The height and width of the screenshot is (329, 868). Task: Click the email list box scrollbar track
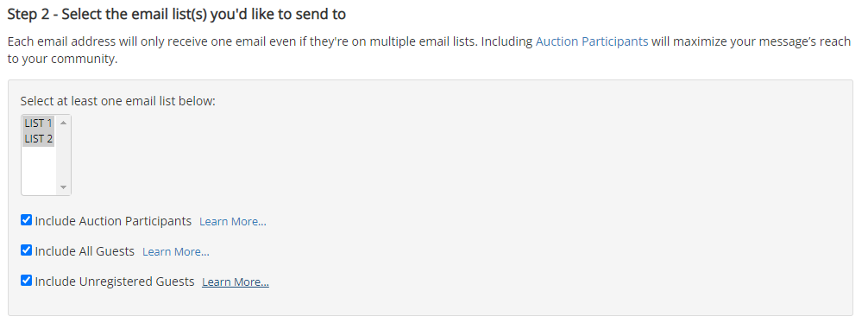[63, 155]
